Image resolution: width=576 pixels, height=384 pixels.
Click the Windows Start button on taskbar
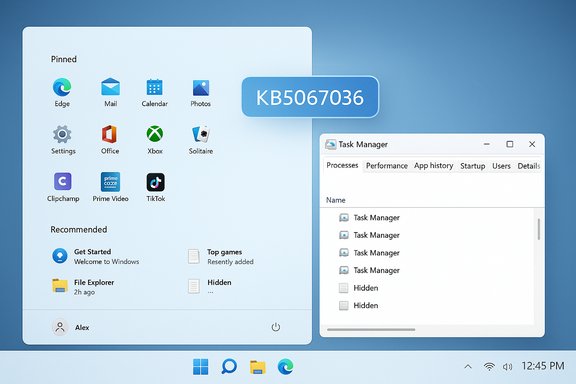coord(201,366)
